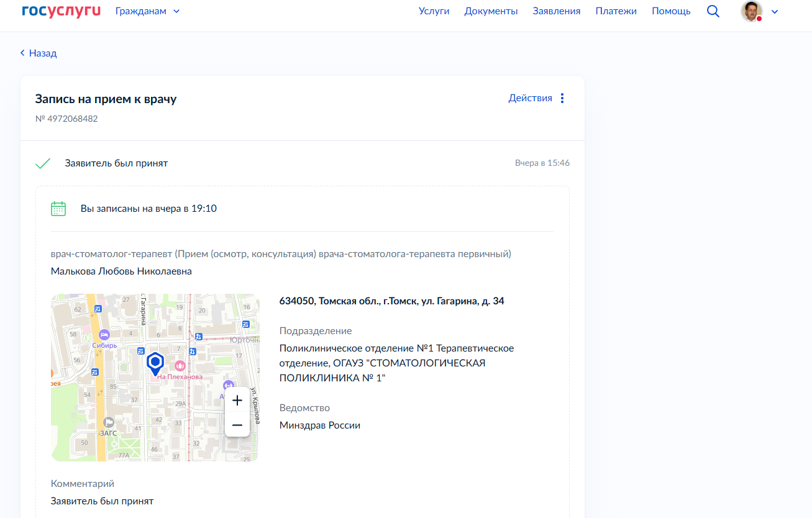Click the ЗАГС flag marker on map
Screen dimensions: 812x518
click(109, 422)
